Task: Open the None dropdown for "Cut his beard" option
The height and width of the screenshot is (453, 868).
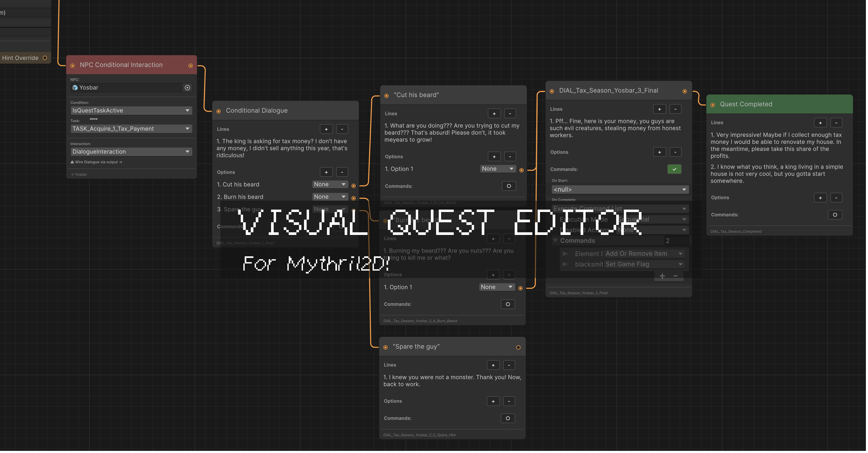Action: [x=330, y=184]
